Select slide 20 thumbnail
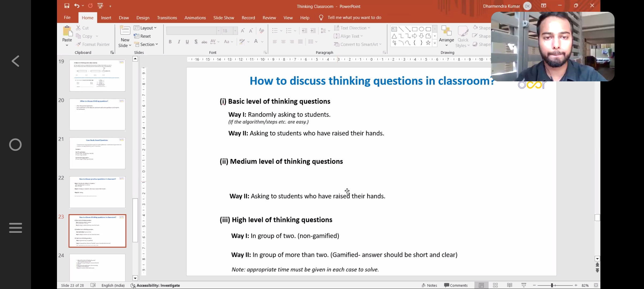The height and width of the screenshot is (289, 644). coord(97,115)
